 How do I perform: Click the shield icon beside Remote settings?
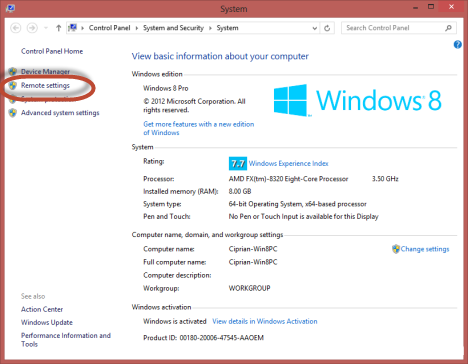click(x=13, y=86)
